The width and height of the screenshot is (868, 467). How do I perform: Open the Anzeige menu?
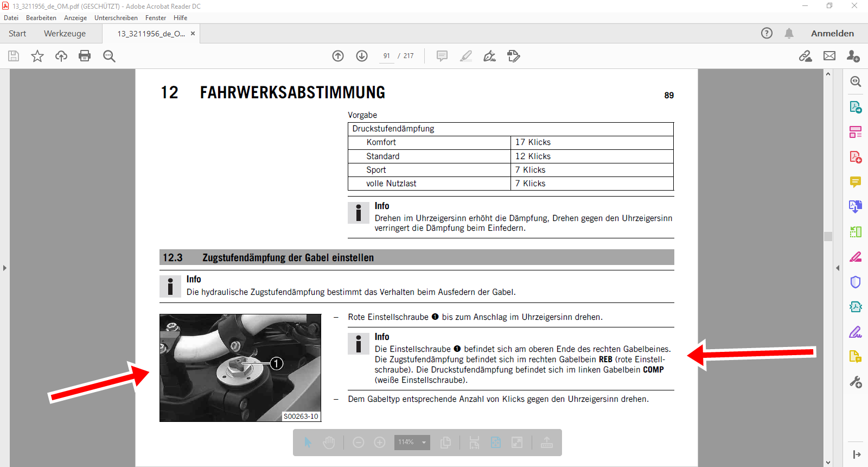75,18
